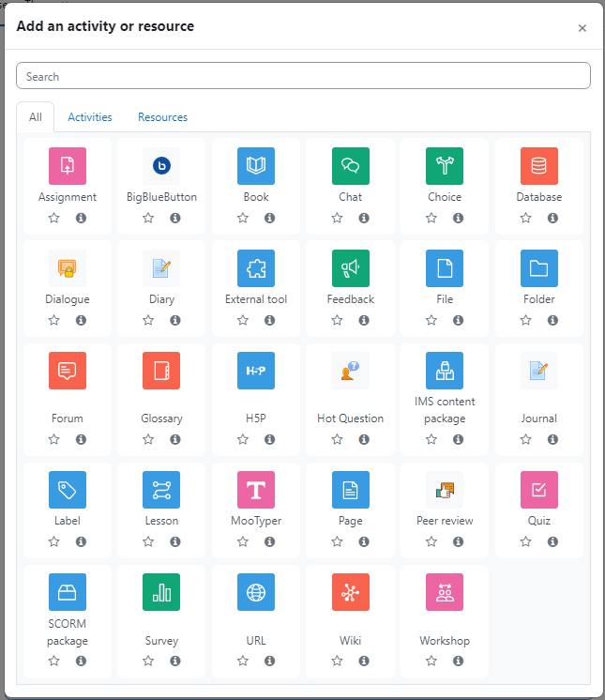Select the Folder resource icon

(x=539, y=267)
